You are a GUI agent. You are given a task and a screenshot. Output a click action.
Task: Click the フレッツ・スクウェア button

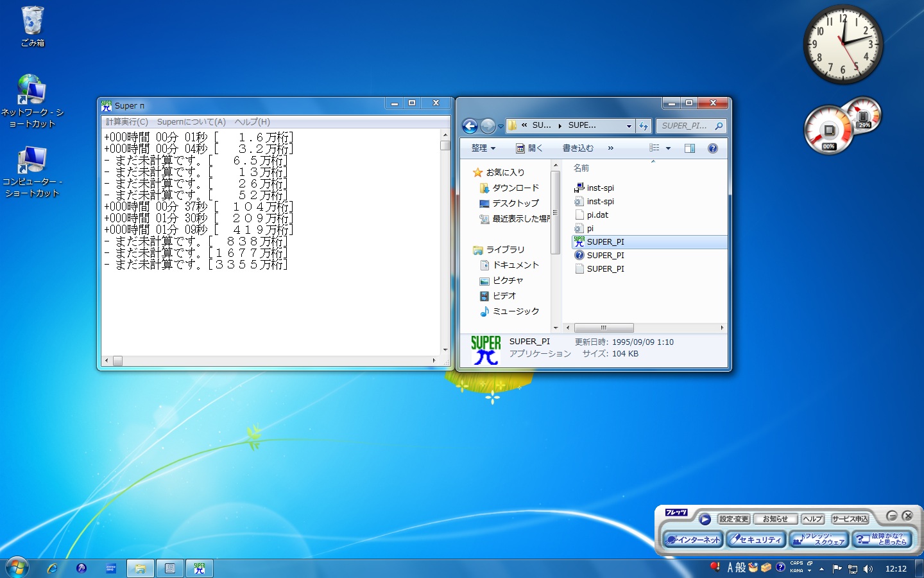[819, 539]
